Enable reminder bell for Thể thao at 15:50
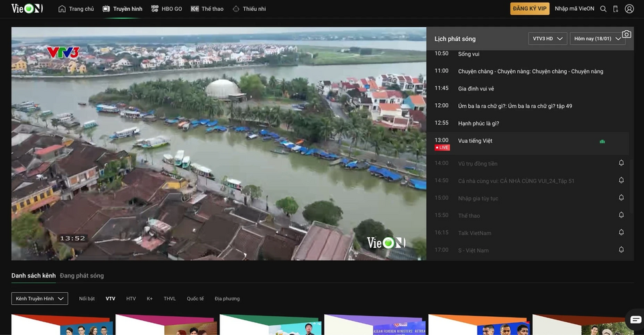 coord(621,215)
